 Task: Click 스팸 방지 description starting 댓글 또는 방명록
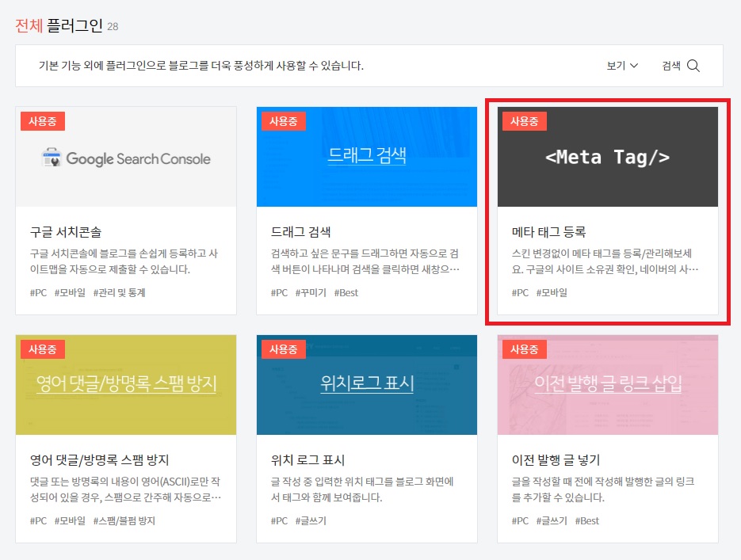(125, 490)
